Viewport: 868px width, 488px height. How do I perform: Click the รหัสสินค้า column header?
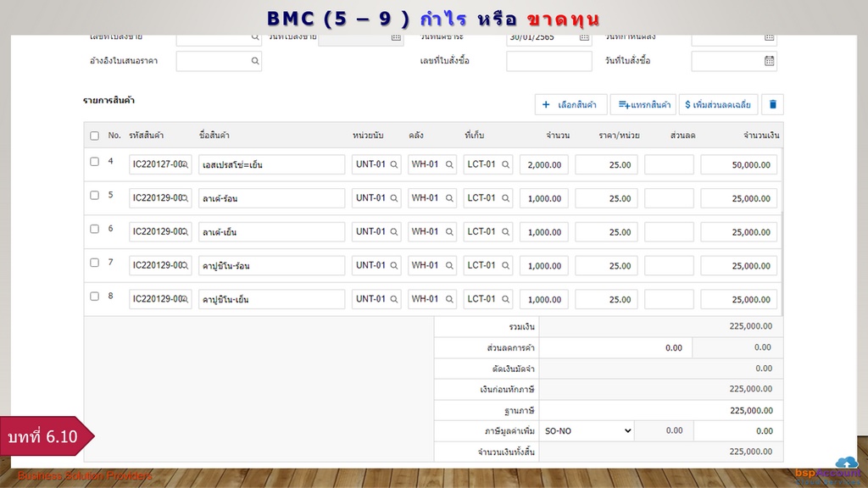(146, 136)
